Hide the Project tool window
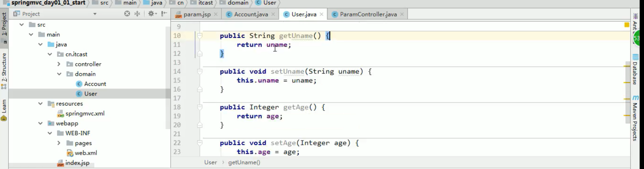This screenshot has height=169, width=644. pos(164,14)
